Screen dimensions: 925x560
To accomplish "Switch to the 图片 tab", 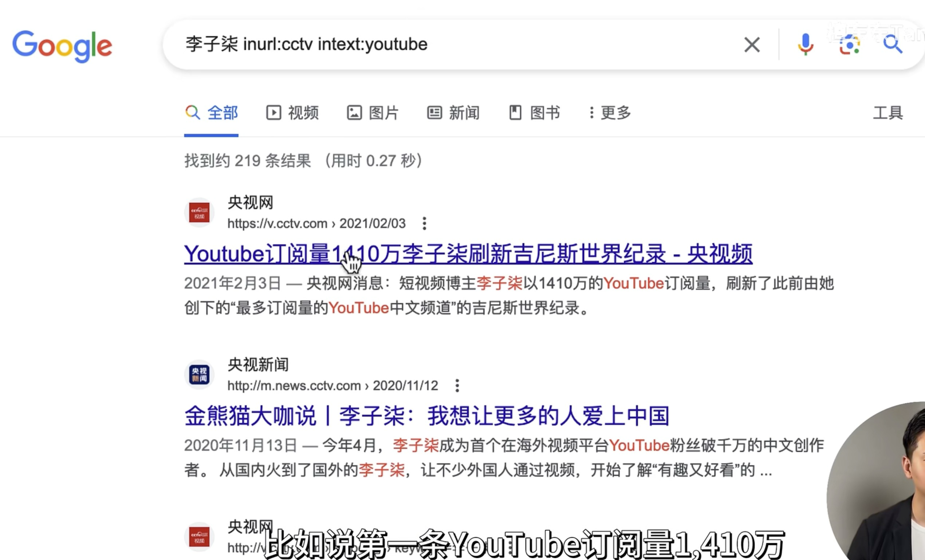I will click(x=373, y=113).
